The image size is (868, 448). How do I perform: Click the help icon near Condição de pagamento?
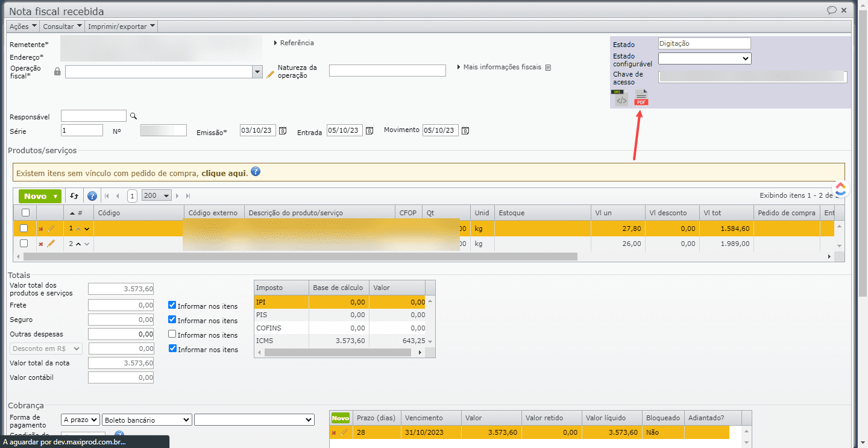[x=119, y=435]
